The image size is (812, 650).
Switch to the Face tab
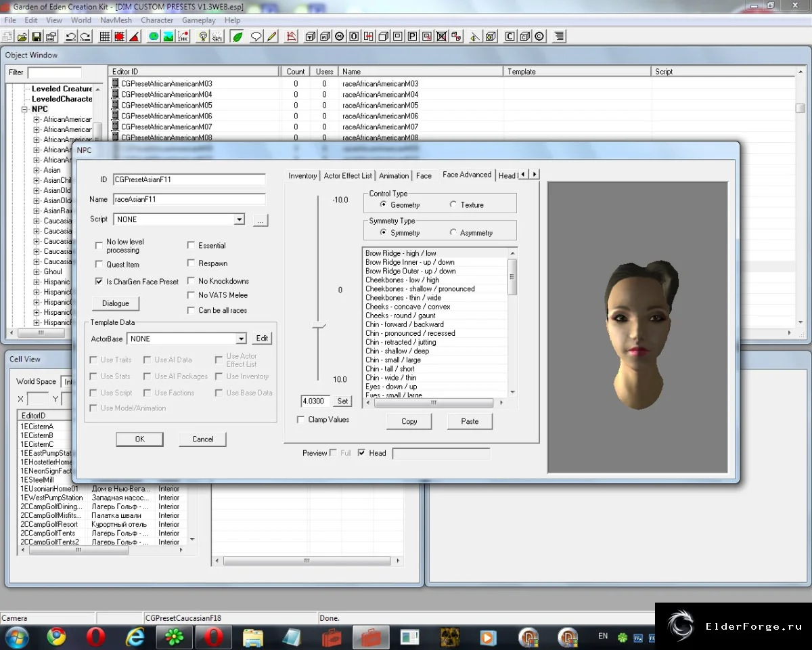click(x=424, y=175)
